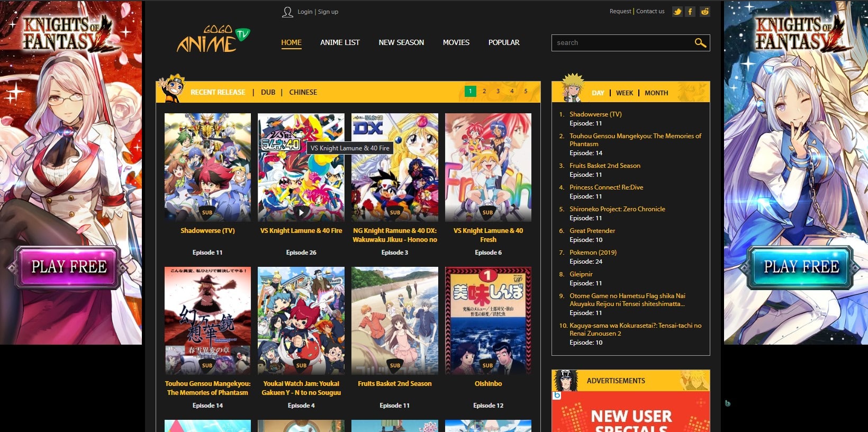Open Gleipnir ranking entry
The width and height of the screenshot is (868, 432).
tap(581, 274)
